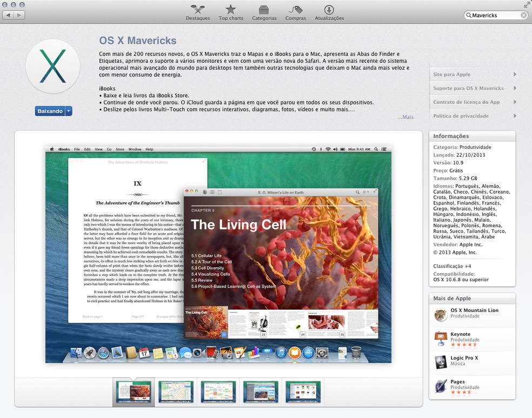Click the Preço: Grátis line

coord(448,171)
